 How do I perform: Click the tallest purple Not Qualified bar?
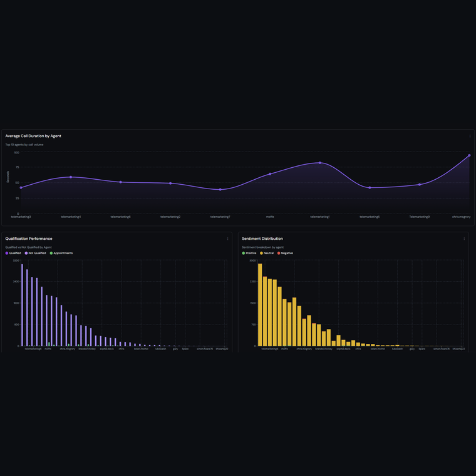click(x=22, y=305)
